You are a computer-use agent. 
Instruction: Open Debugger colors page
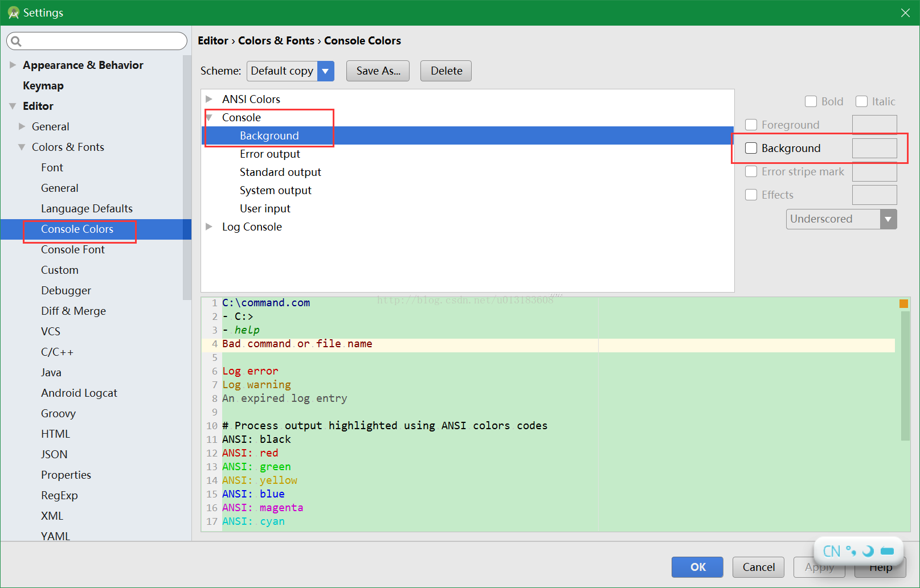click(x=66, y=290)
